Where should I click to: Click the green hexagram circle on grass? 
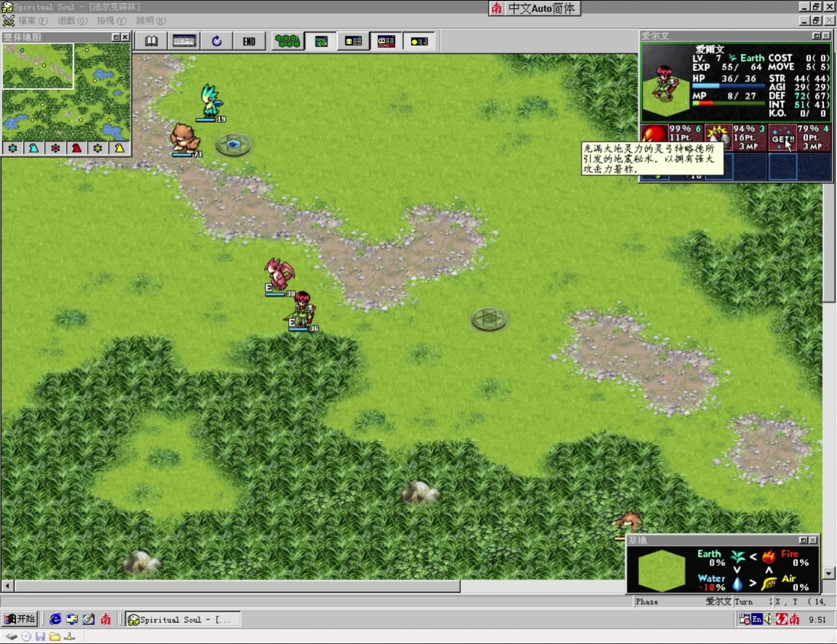point(489,319)
